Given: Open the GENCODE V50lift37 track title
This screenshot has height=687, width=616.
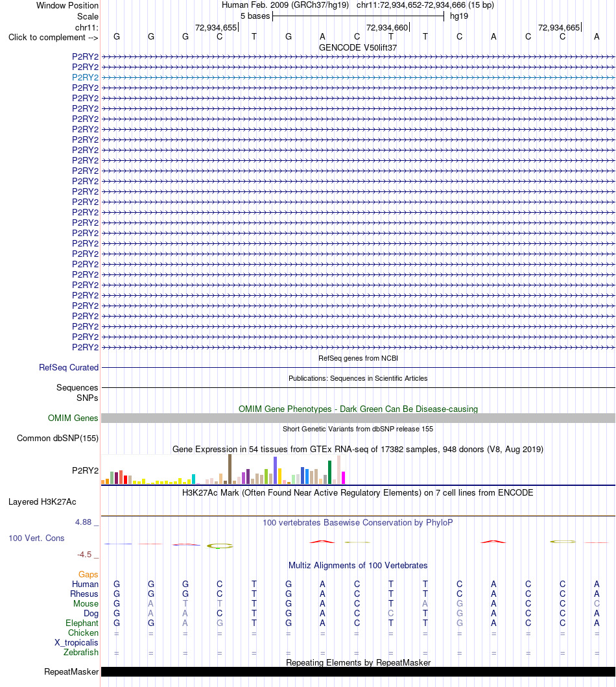Looking at the screenshot, I should tap(358, 48).
